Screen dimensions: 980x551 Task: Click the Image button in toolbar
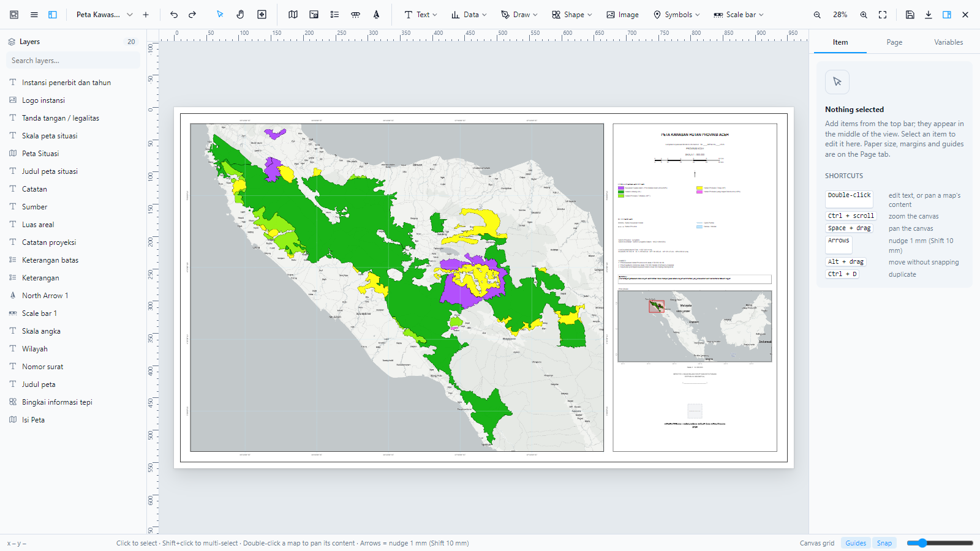pyautogui.click(x=622, y=15)
